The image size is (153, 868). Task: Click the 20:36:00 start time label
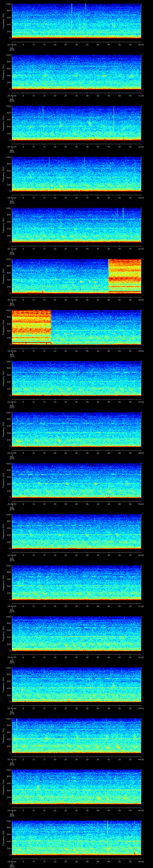12,402
